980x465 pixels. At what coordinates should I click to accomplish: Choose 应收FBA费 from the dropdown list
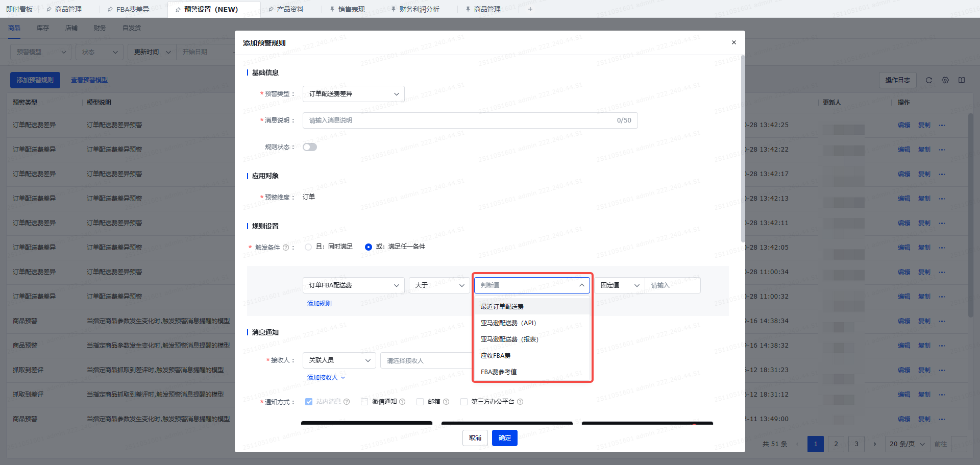[532, 356]
